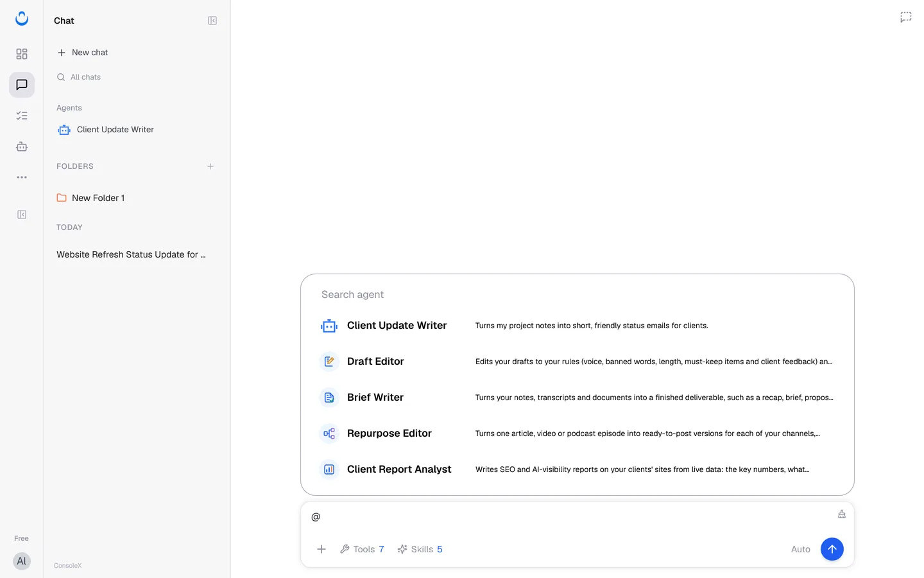Open the Website Refresh Status Update chat
The height and width of the screenshot is (578, 924).
131,254
